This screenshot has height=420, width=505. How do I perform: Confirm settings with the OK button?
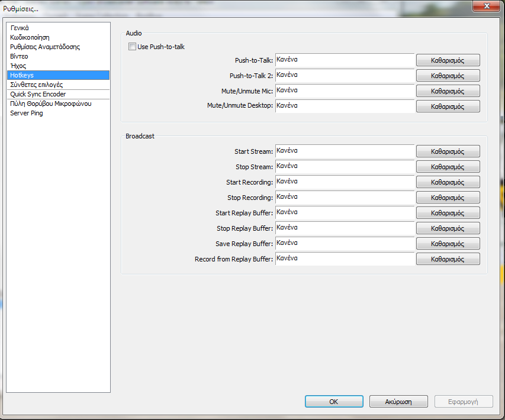(334, 402)
